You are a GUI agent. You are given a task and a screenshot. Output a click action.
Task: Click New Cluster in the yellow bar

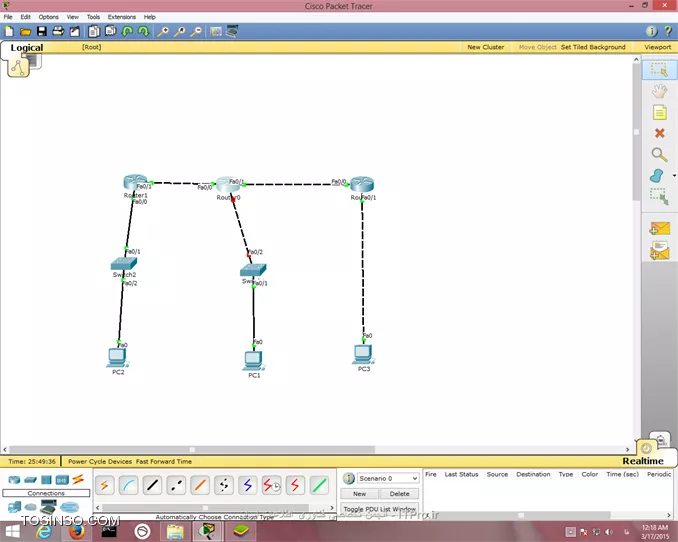click(486, 47)
